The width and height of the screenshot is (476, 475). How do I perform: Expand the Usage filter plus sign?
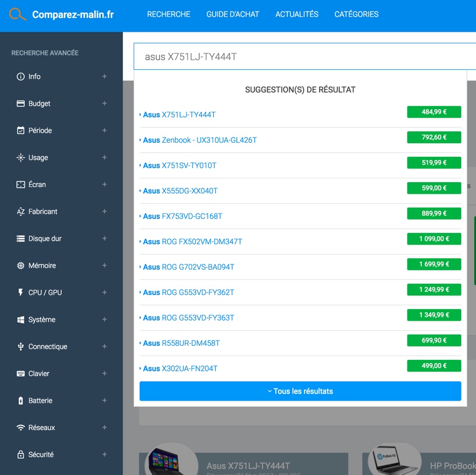coord(104,158)
